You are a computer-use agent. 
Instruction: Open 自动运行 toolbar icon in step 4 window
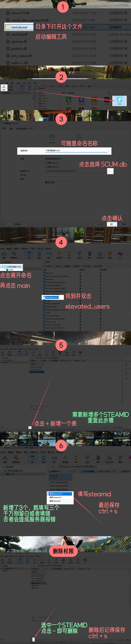pyautogui.click(x=100, y=255)
